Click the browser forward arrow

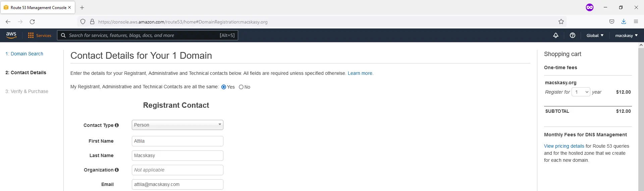coord(20,22)
